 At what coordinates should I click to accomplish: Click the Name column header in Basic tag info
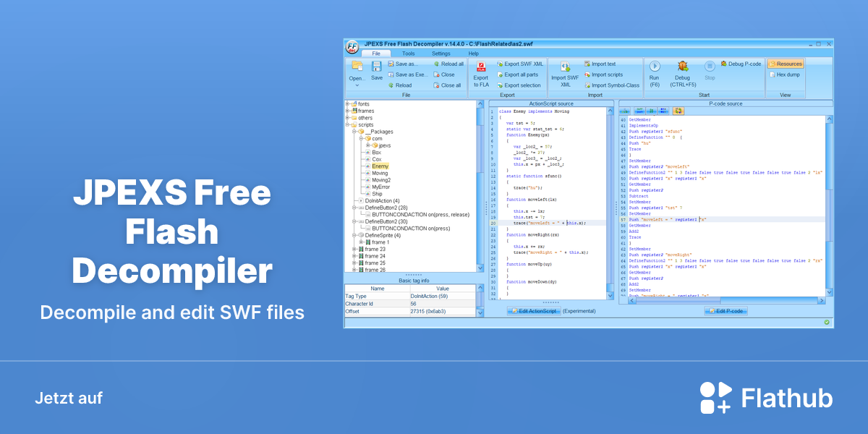377,288
